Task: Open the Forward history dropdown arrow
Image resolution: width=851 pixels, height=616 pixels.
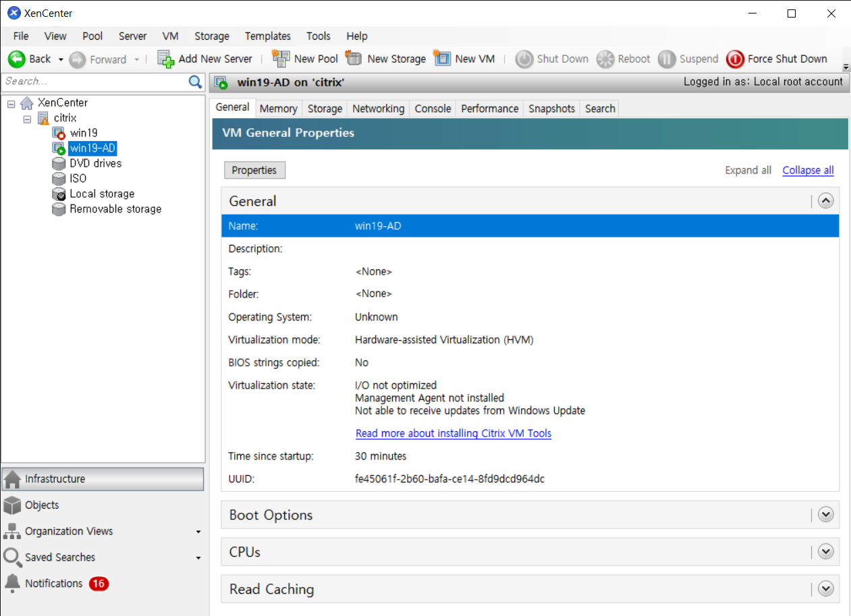Action: 136,59
